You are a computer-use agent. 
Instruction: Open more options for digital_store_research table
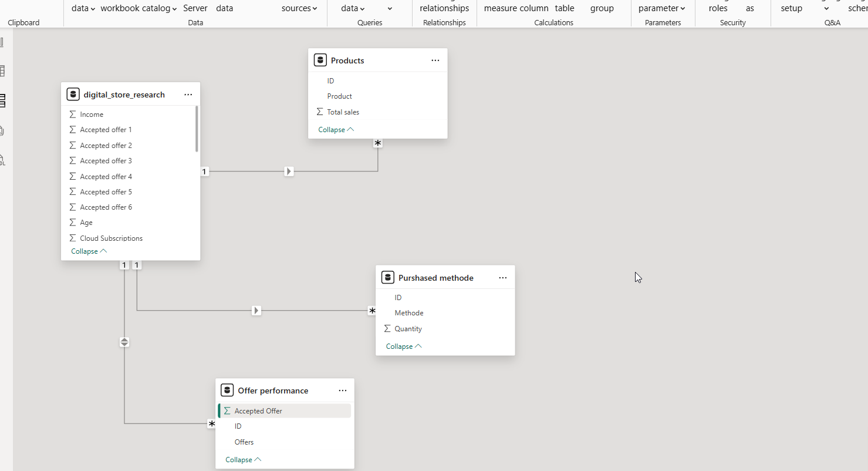pos(188,95)
